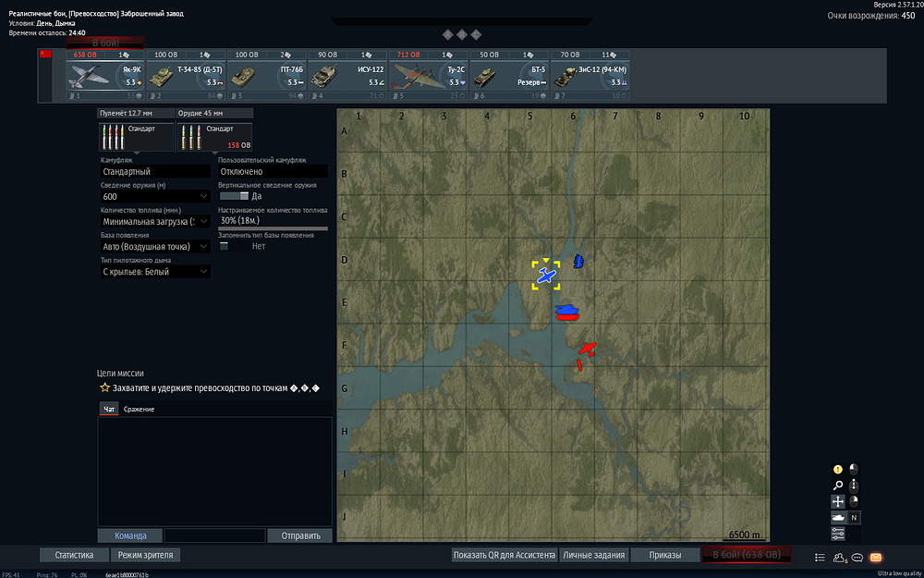The image size is (924, 578).
Task: Open the squad chat bubble icon
Action: [x=857, y=557]
